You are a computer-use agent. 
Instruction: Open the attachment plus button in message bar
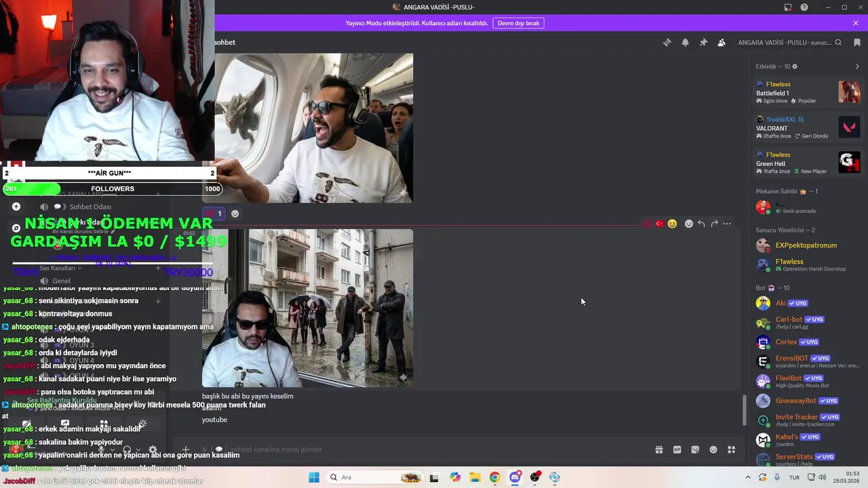tap(185, 449)
